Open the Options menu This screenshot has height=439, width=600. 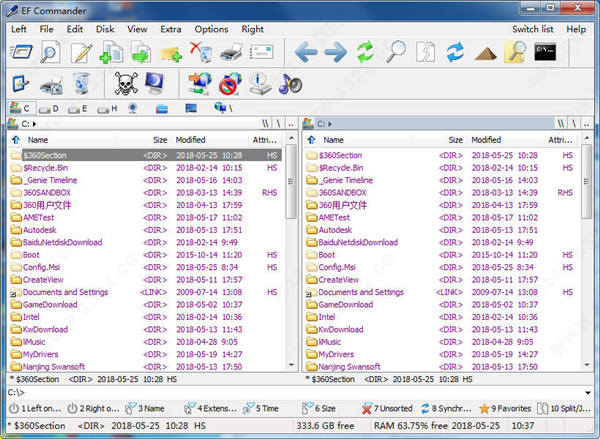pyautogui.click(x=211, y=29)
